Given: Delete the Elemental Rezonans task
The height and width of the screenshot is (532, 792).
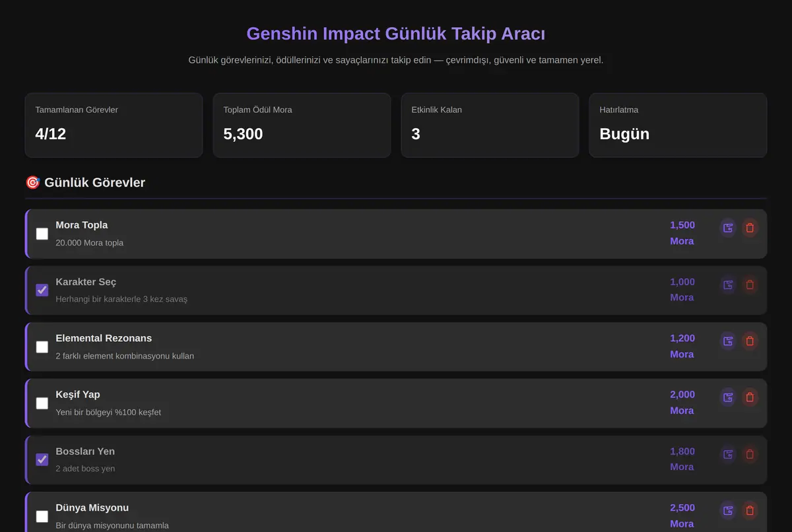Looking at the screenshot, I should click(x=750, y=341).
